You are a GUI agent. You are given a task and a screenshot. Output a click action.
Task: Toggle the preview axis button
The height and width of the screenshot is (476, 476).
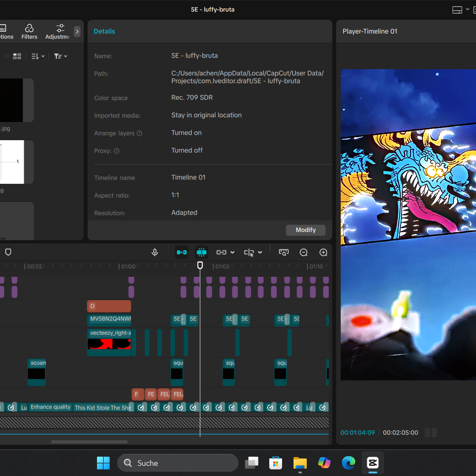click(x=249, y=252)
